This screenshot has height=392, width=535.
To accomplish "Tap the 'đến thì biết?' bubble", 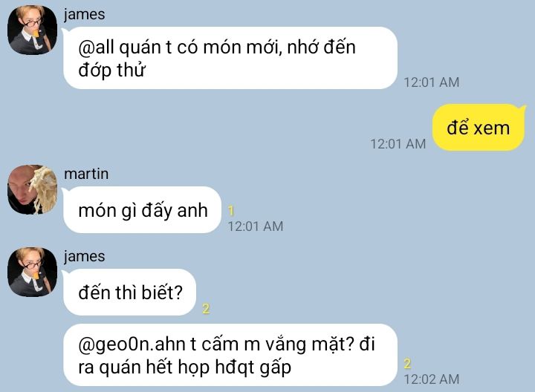I will tap(129, 292).
